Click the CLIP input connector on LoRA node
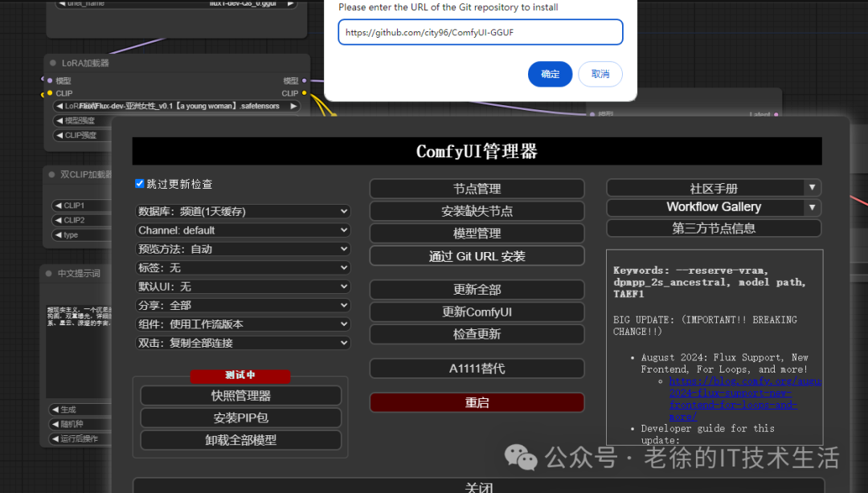868x493 pixels. click(x=50, y=93)
